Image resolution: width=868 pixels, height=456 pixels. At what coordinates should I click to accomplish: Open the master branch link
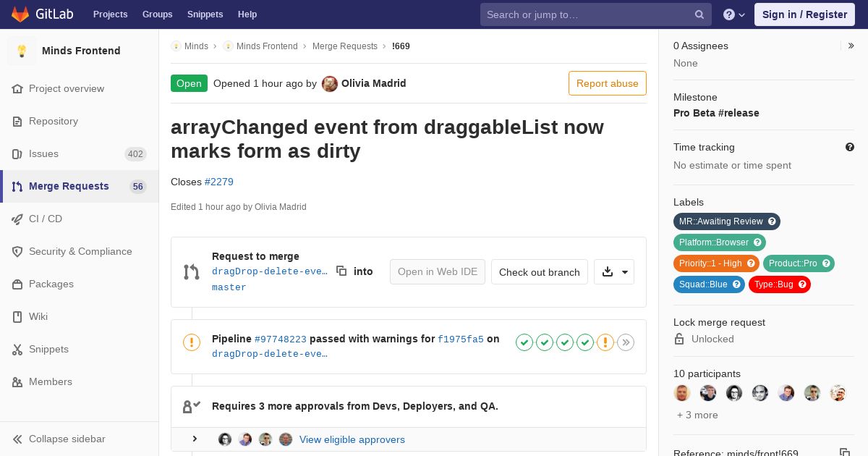(229, 287)
